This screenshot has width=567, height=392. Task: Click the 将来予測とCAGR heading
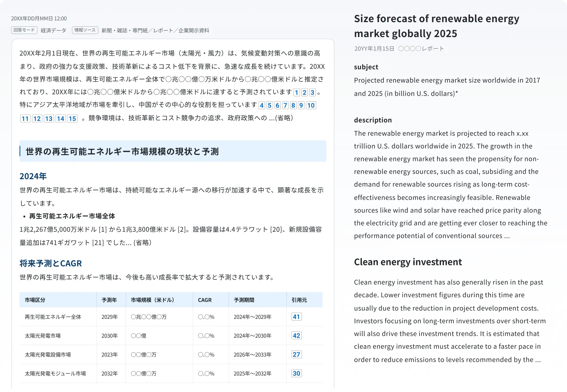pos(51,263)
